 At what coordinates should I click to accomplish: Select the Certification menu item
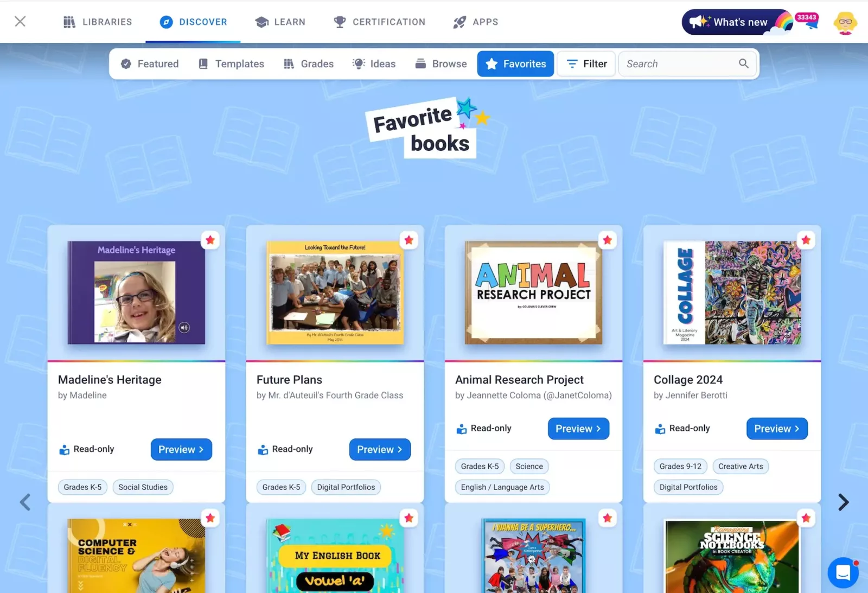coord(379,22)
